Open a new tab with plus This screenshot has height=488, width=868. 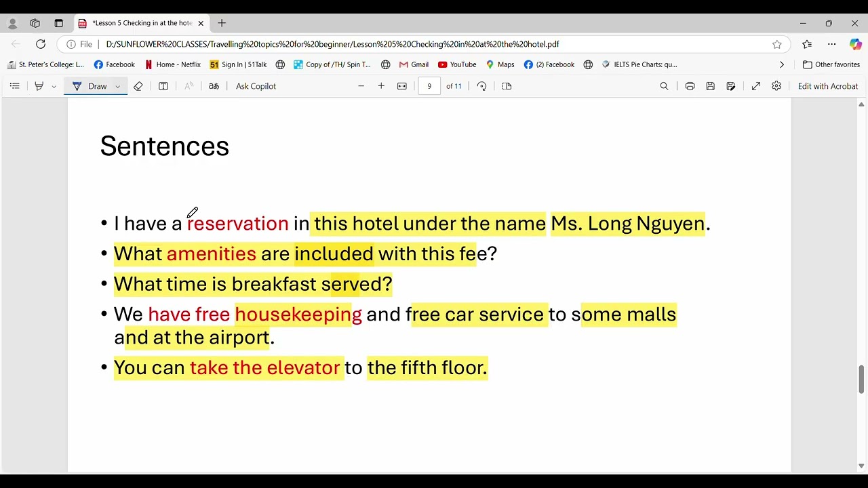[222, 23]
